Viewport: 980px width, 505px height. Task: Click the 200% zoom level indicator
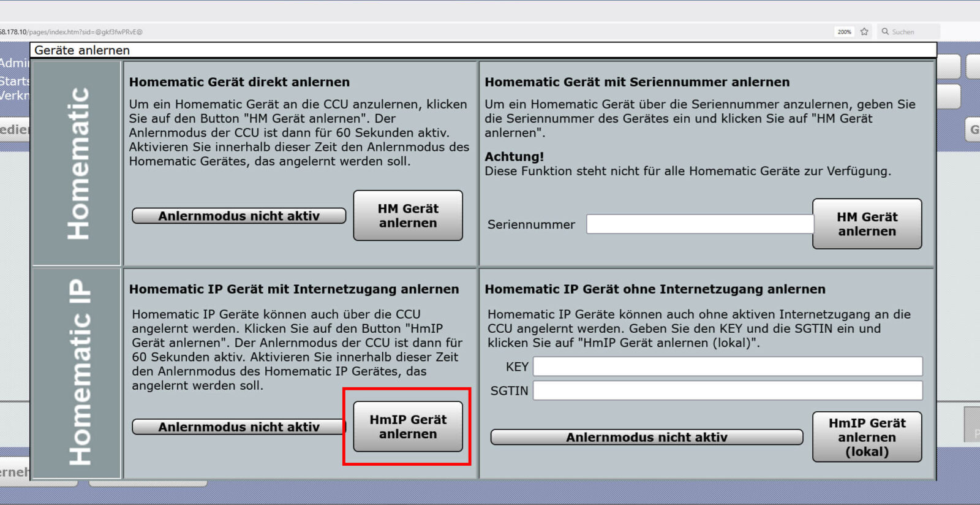click(844, 32)
